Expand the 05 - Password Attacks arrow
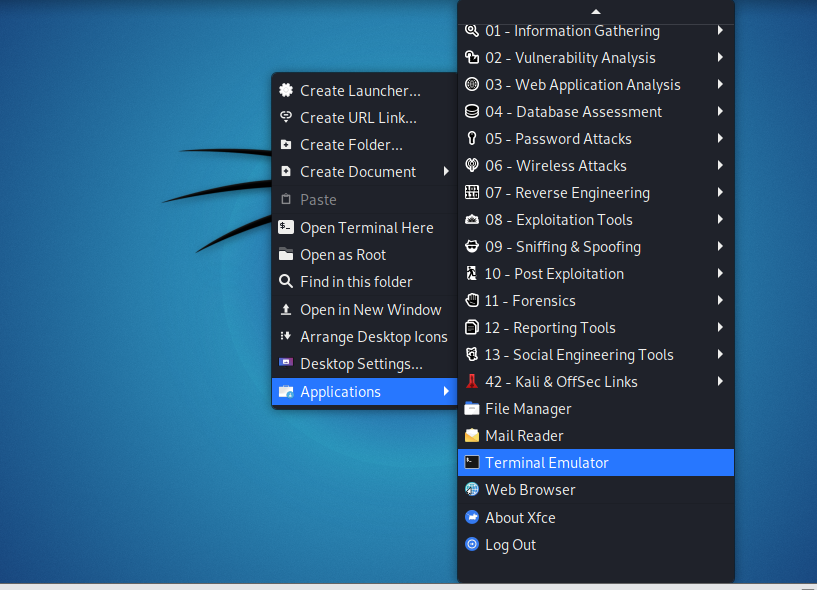This screenshot has width=817, height=590. click(x=720, y=138)
